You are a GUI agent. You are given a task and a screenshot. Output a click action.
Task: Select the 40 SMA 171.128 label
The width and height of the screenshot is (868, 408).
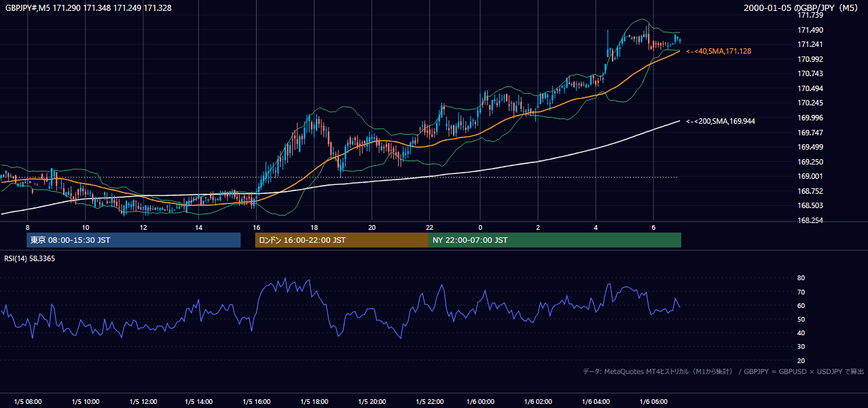[x=719, y=51]
